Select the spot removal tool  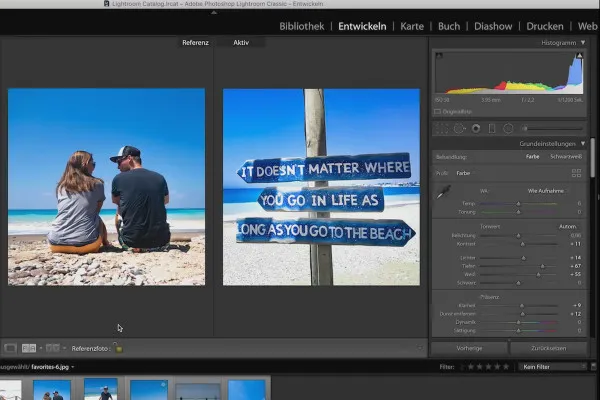coord(460,128)
